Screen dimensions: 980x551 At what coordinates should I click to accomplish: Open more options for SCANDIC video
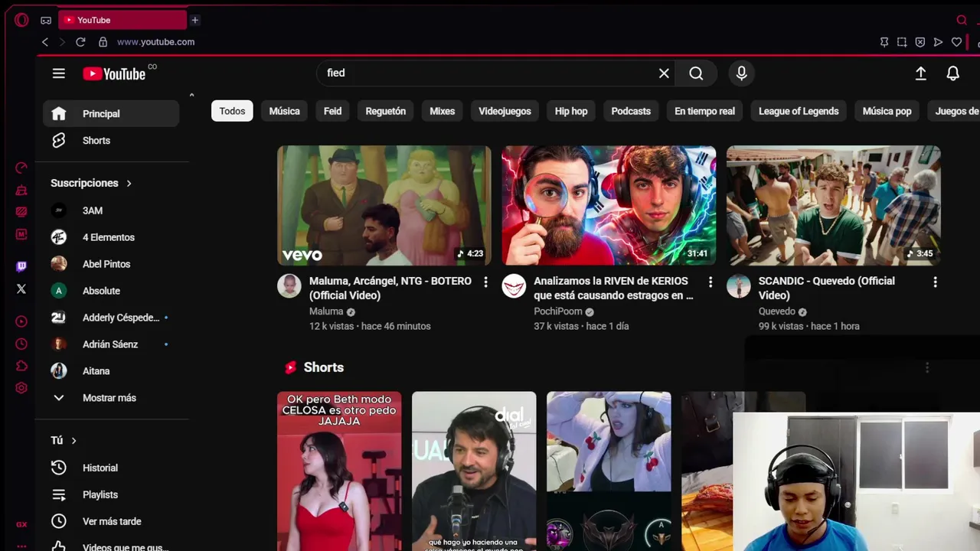coord(935,282)
